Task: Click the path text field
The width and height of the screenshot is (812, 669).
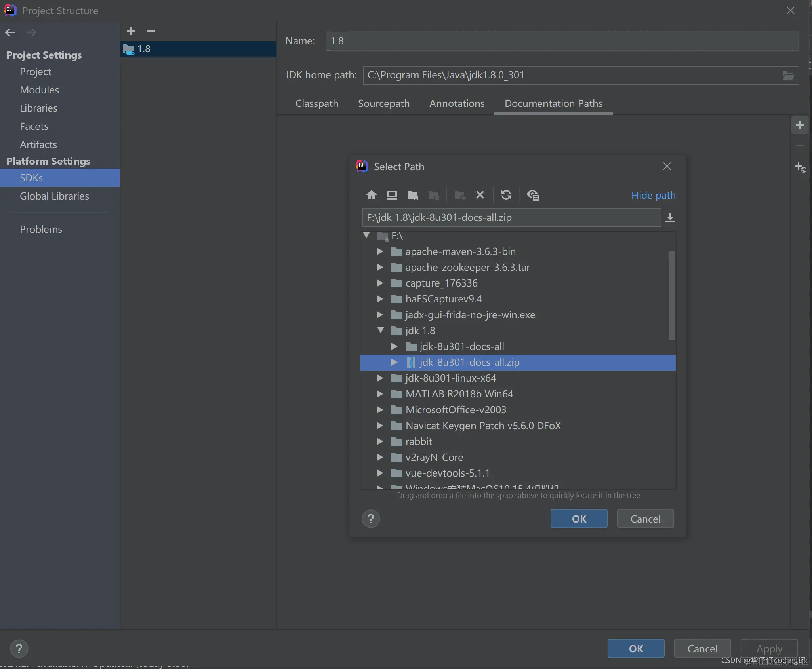Action: (x=511, y=218)
